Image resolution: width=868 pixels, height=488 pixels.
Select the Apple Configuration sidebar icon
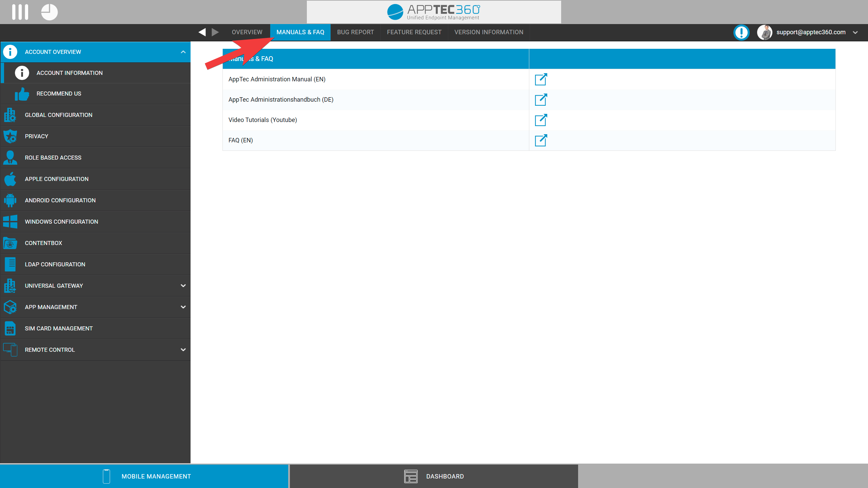[10, 179]
